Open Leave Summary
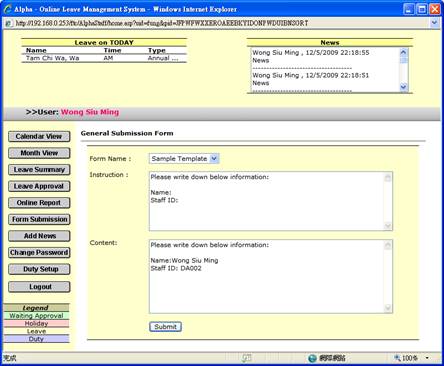444x366 pixels. click(39, 170)
